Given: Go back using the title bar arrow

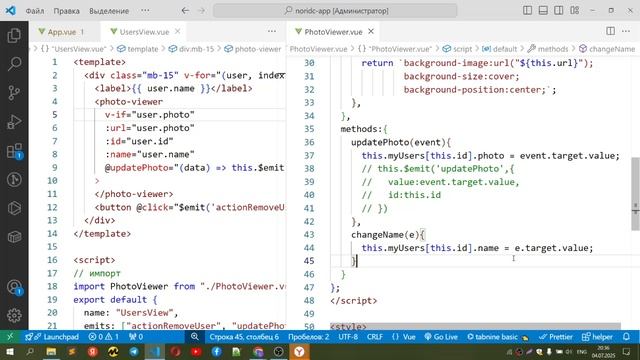Looking at the screenshot, I should tap(185, 11).
